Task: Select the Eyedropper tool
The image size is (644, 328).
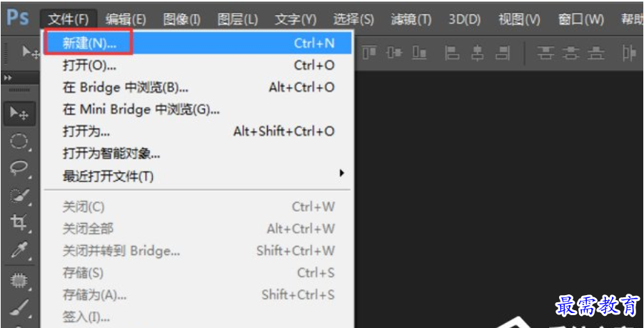Action: 19,251
